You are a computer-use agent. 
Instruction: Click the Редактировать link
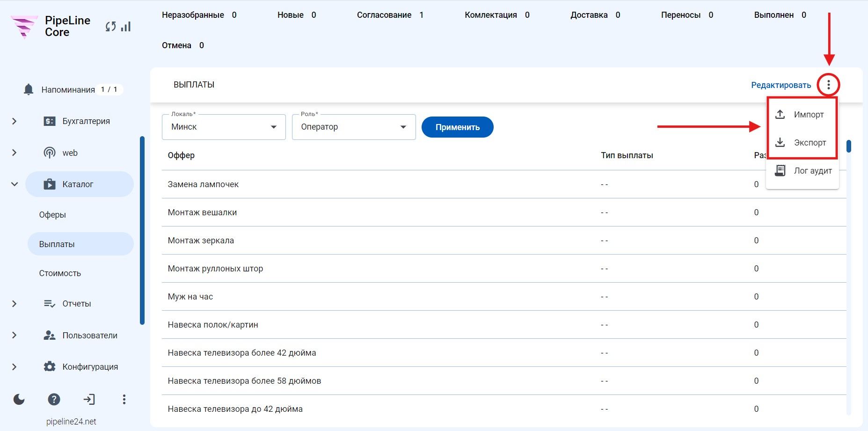click(781, 85)
